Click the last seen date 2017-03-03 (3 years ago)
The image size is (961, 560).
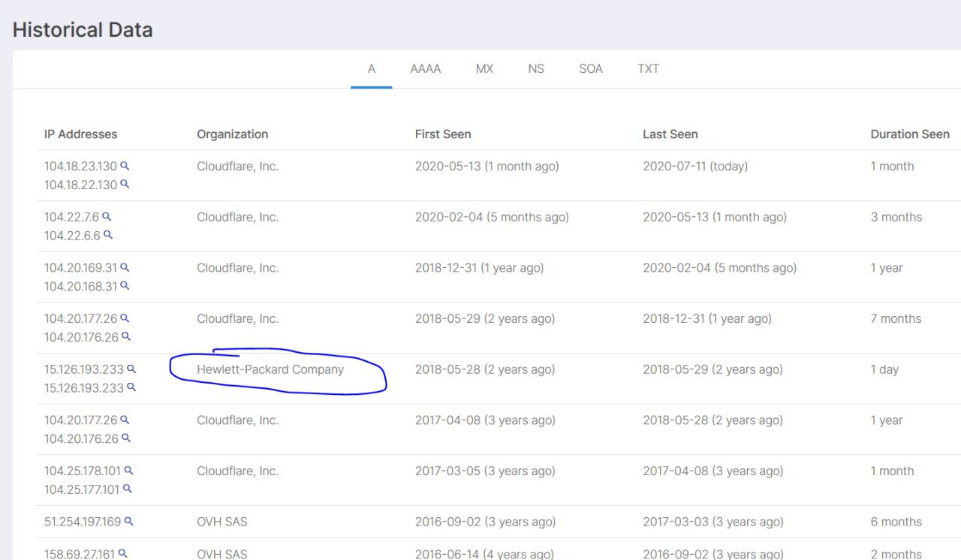[x=712, y=522]
